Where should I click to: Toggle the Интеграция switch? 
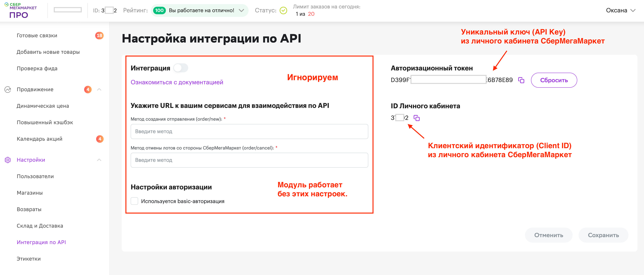(181, 68)
